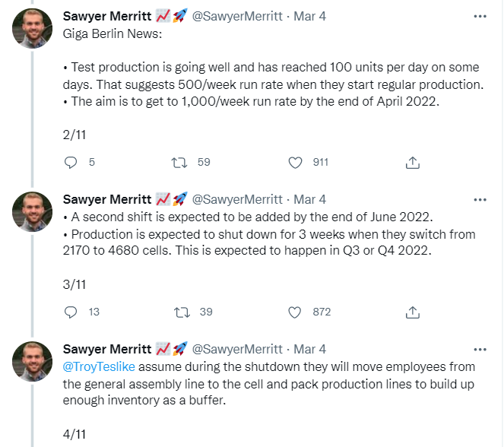The height and width of the screenshot is (447, 504).
Task: Open @SawyerMerritt handle on the first tweet
Action: click(x=237, y=17)
